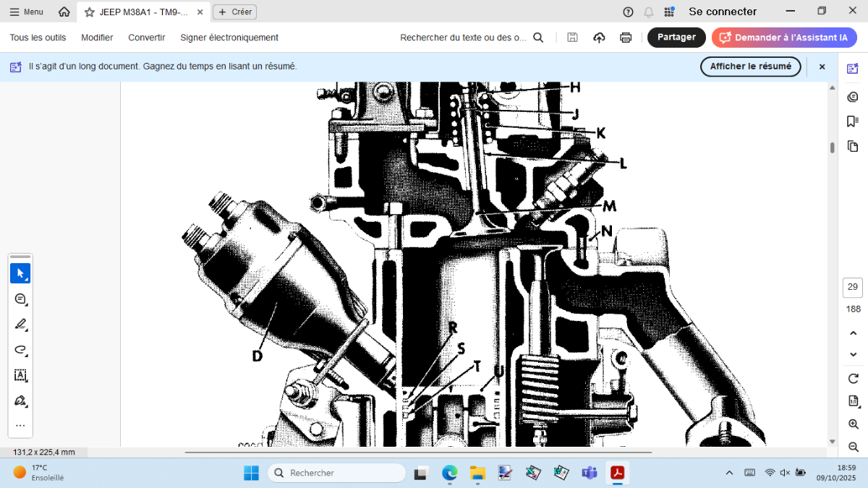Open File Explorer from the taskbar
The width and height of the screenshot is (868, 488).
477,473
